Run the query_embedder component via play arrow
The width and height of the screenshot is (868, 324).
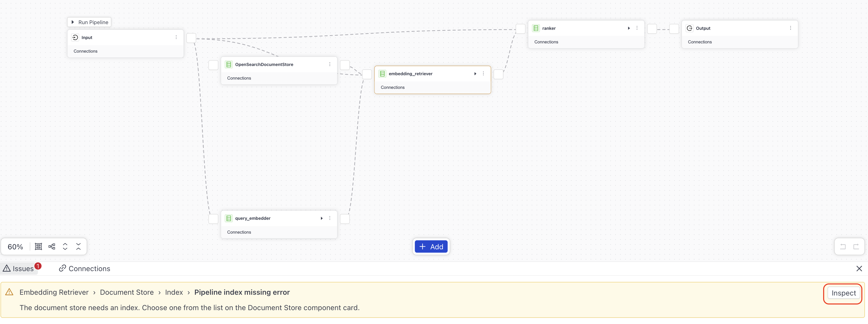click(321, 218)
